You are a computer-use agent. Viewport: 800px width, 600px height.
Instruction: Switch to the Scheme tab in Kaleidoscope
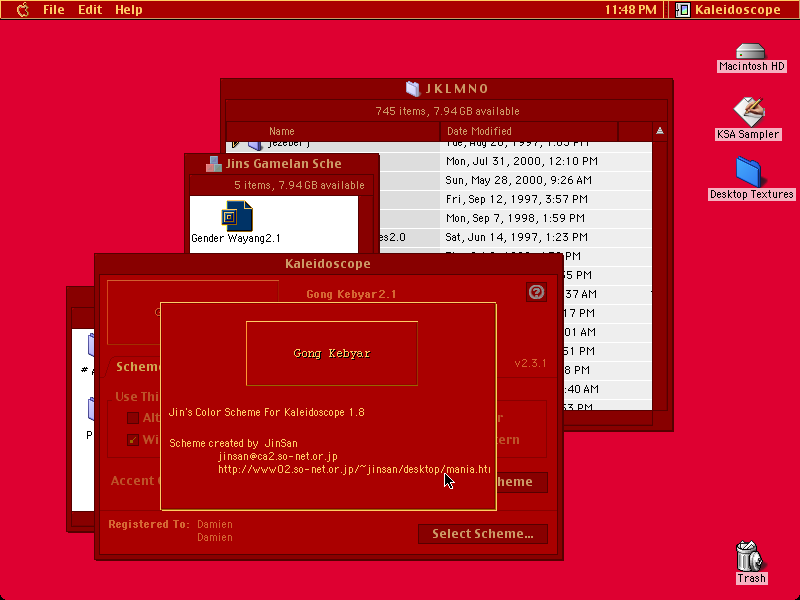138,367
